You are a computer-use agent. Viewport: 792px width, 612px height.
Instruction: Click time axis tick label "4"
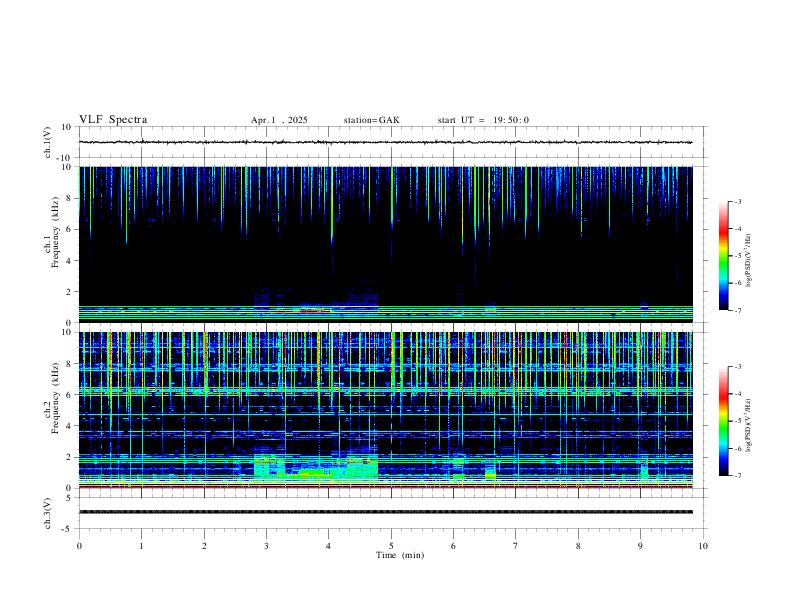point(329,546)
